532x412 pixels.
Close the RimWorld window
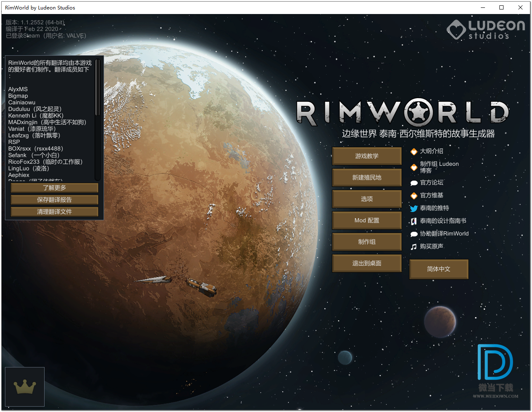coord(520,7)
